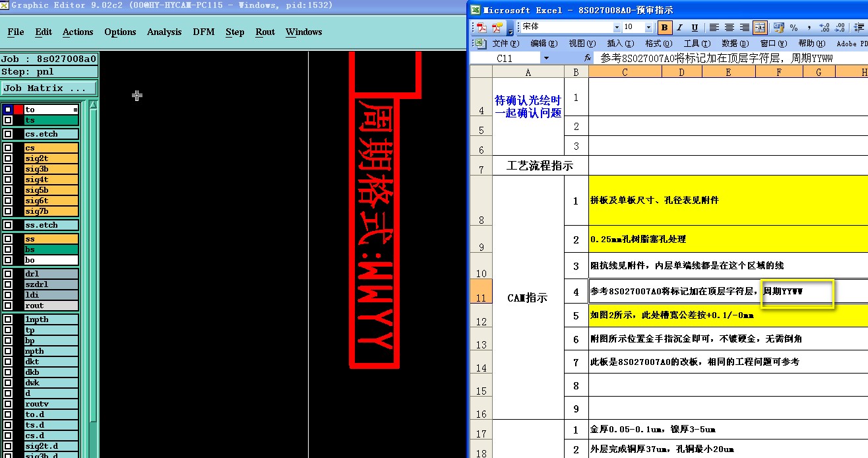
Task: Center align text in Excel
Action: pyautogui.click(x=729, y=28)
